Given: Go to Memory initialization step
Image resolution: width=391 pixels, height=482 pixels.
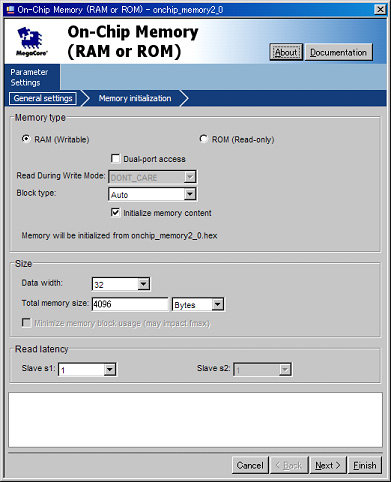Looking at the screenshot, I should click(x=135, y=98).
